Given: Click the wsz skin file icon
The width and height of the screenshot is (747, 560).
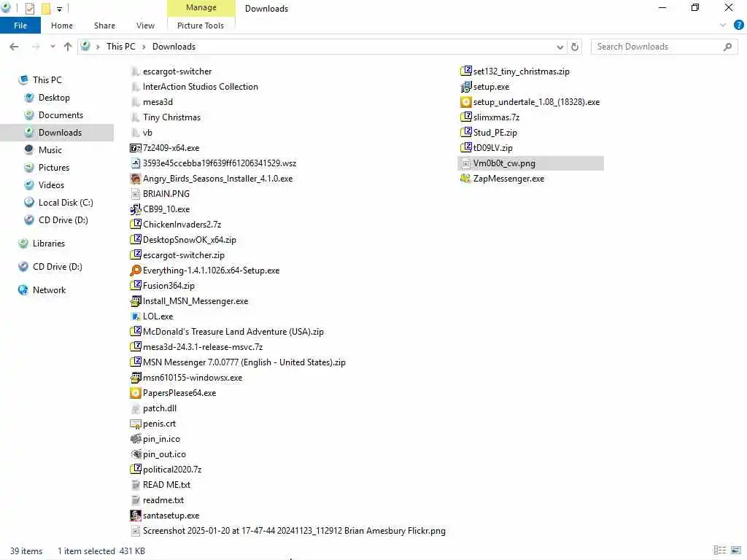Looking at the screenshot, I should [x=135, y=163].
